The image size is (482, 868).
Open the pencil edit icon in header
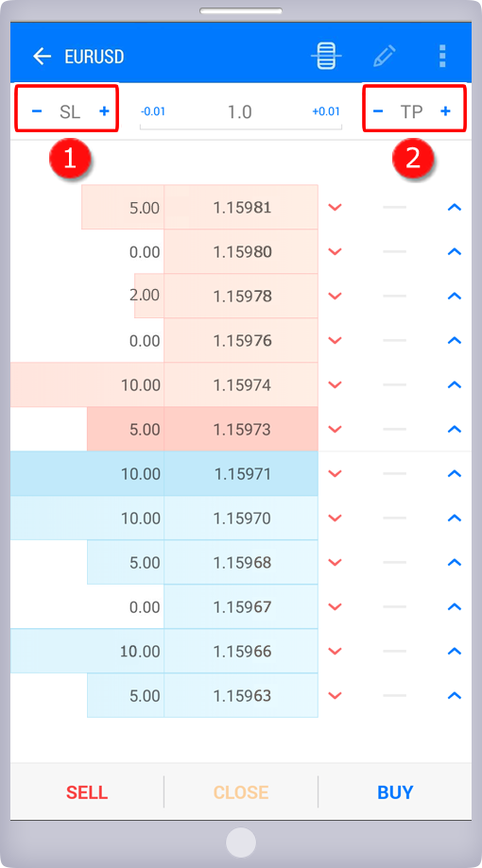point(385,57)
